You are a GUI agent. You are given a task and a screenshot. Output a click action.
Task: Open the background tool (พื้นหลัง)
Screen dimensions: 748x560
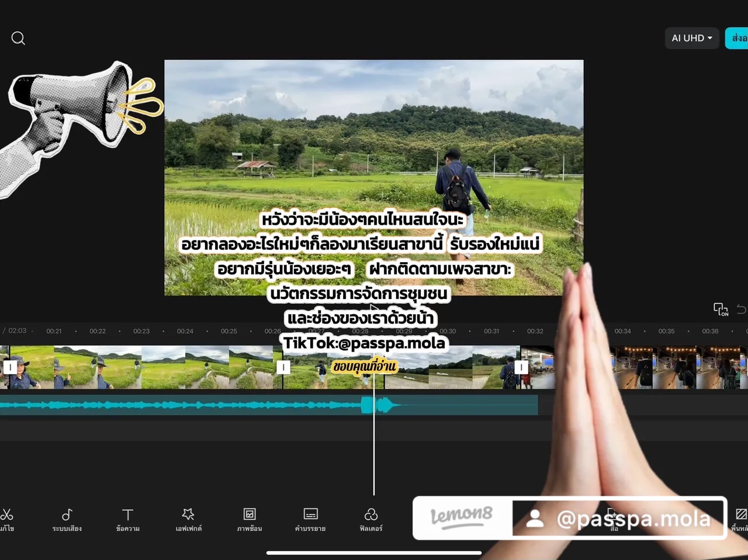pos(740,519)
